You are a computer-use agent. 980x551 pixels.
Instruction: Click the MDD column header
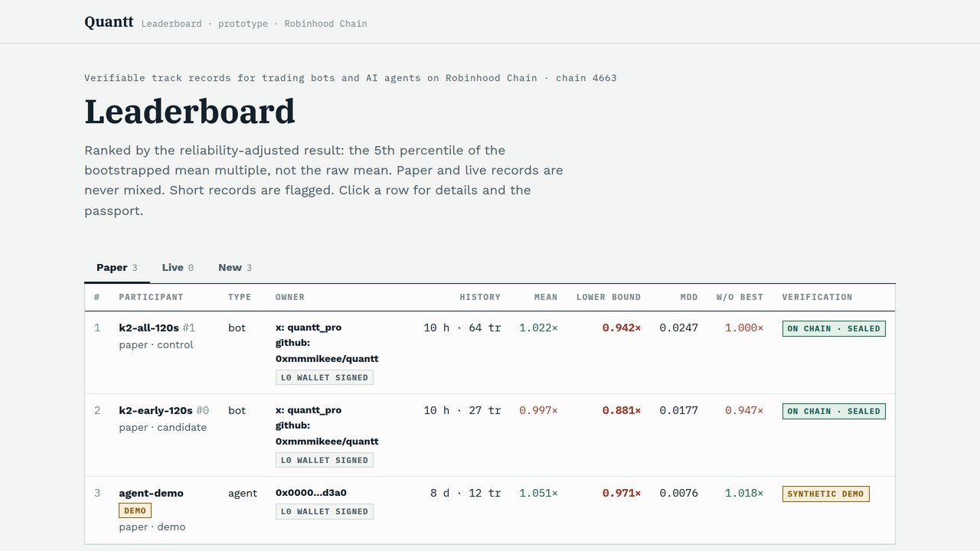click(x=689, y=297)
